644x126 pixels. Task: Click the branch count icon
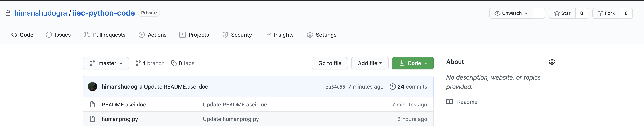tap(138, 63)
